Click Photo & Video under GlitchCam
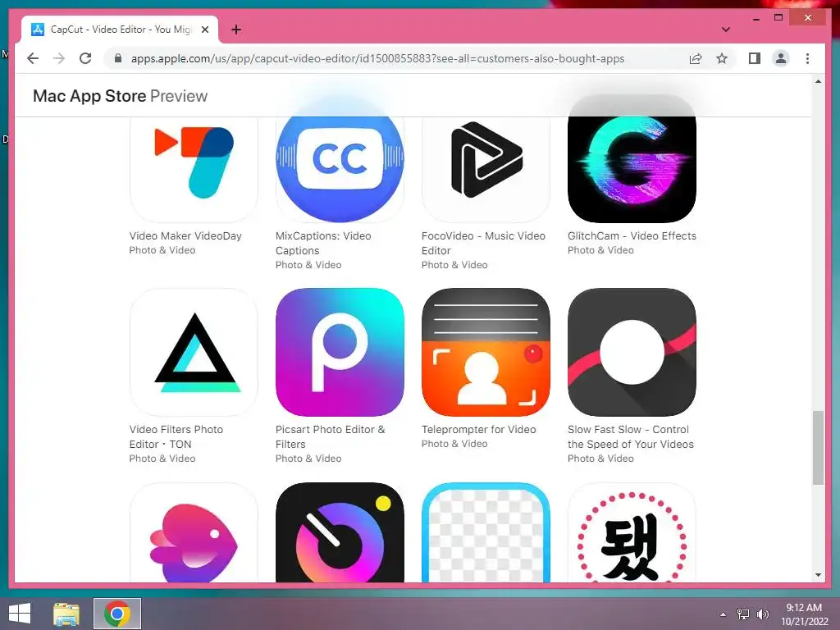The image size is (840, 630). (x=600, y=250)
